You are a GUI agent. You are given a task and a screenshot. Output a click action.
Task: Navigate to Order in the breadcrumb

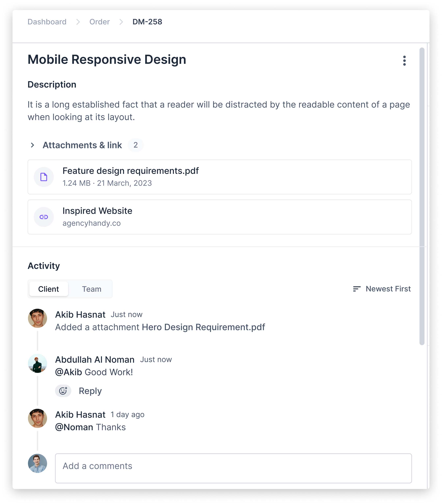click(99, 22)
